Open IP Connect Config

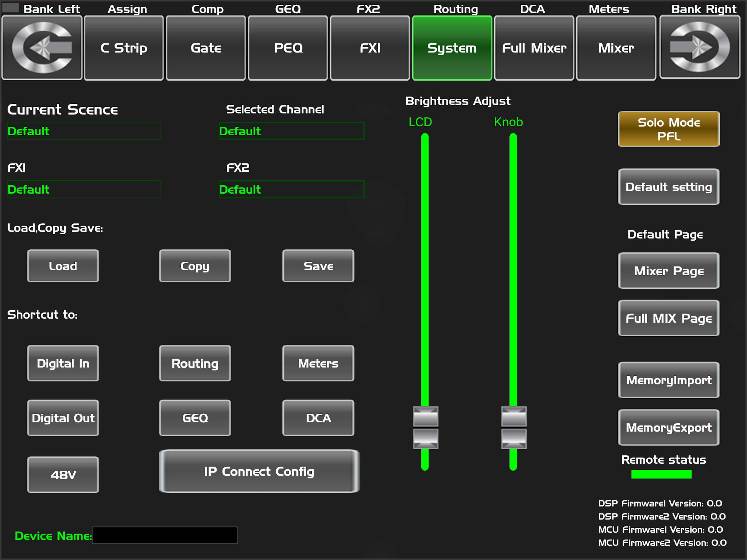click(x=259, y=471)
